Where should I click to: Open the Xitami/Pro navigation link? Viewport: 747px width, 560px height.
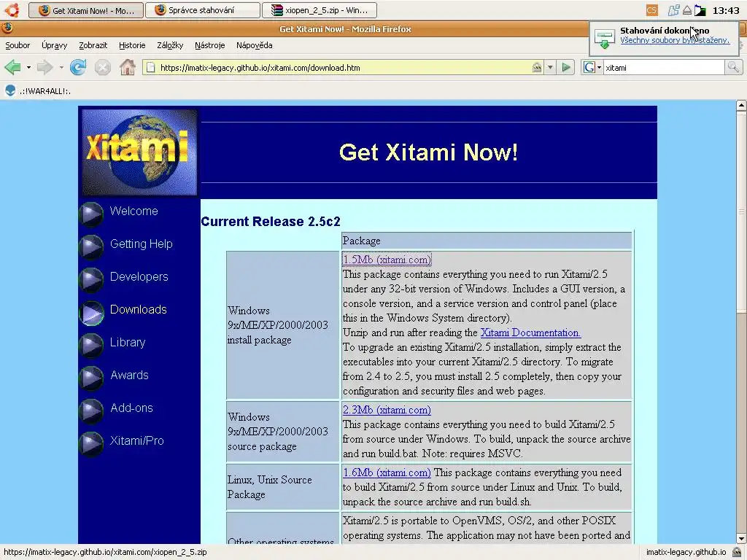pyautogui.click(x=136, y=441)
